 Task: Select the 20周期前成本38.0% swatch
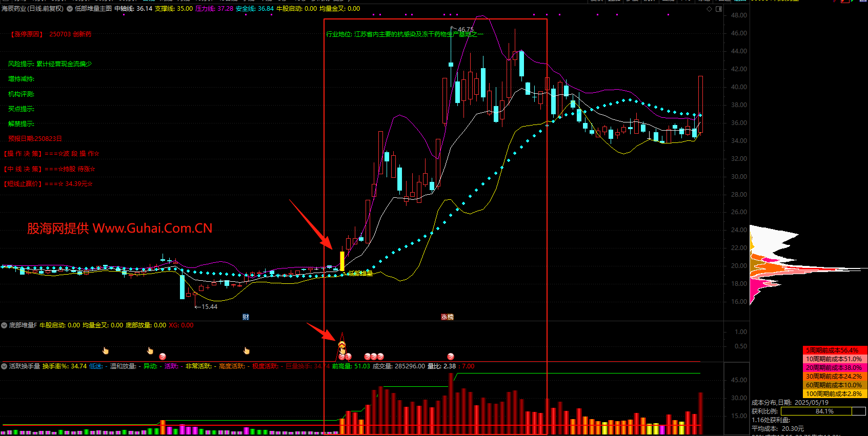click(835, 368)
